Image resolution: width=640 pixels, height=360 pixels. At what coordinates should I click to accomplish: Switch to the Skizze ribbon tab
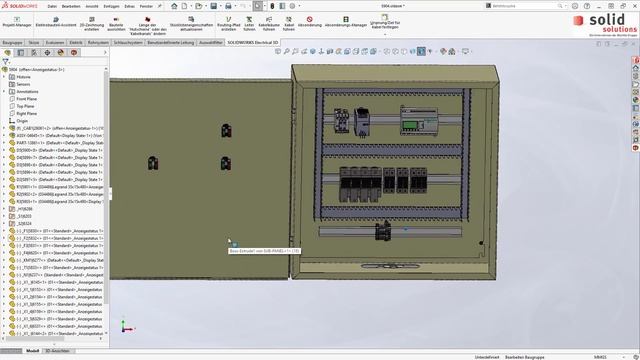tap(34, 42)
